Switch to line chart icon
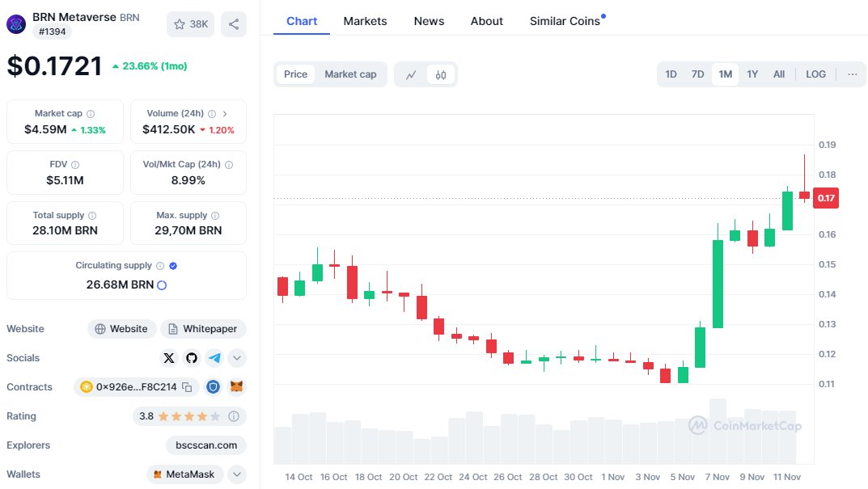This screenshot has width=868, height=489. click(411, 74)
